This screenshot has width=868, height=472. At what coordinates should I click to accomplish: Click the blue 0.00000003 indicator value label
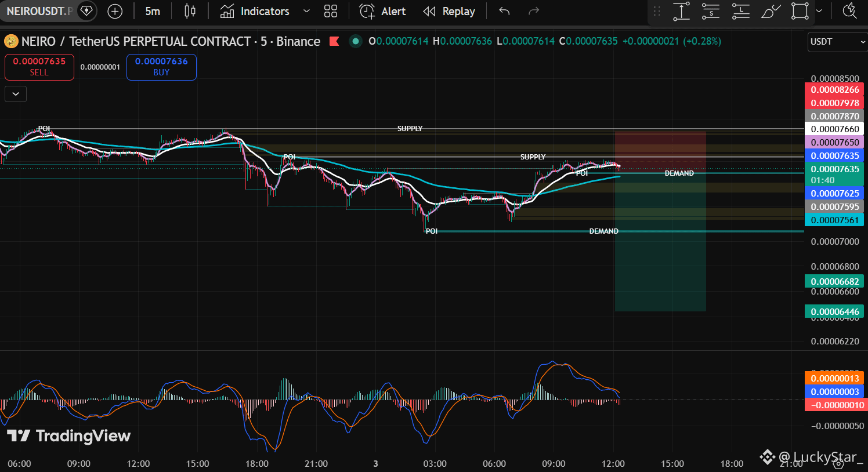tap(834, 392)
